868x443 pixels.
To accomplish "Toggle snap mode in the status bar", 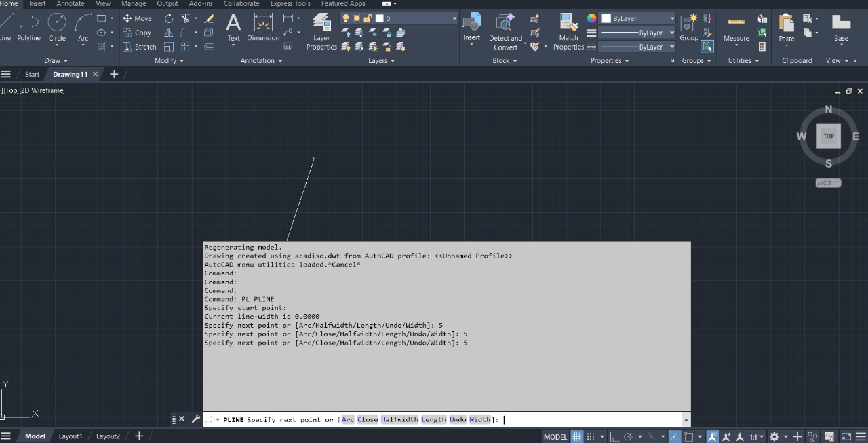I will pos(591,437).
